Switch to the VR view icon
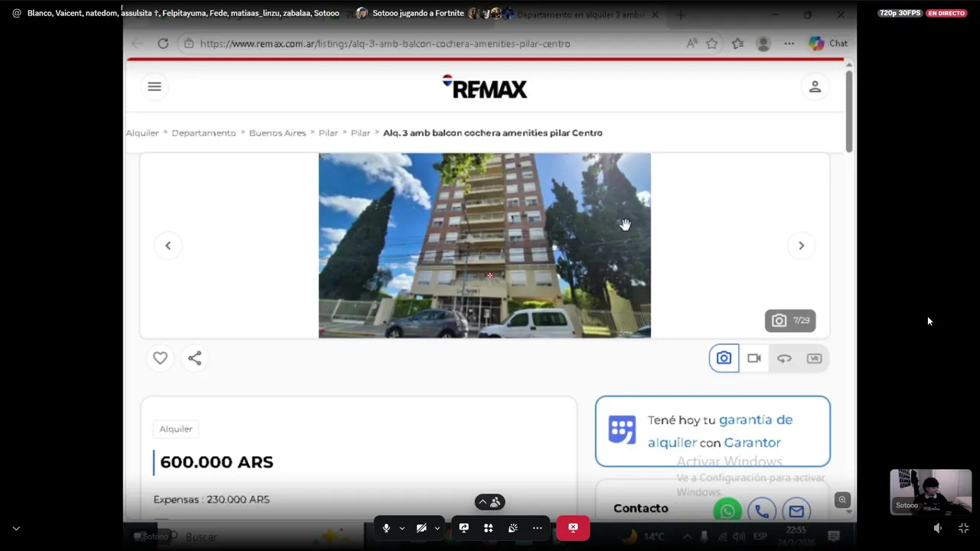Image resolution: width=980 pixels, height=551 pixels. click(814, 358)
